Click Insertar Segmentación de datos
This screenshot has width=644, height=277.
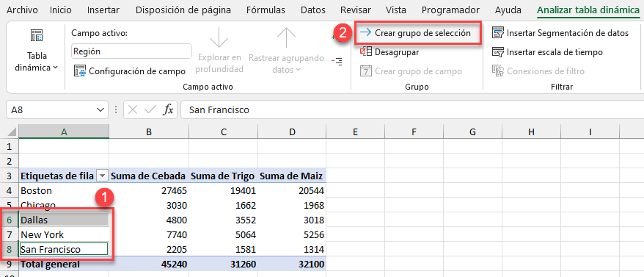click(x=560, y=33)
